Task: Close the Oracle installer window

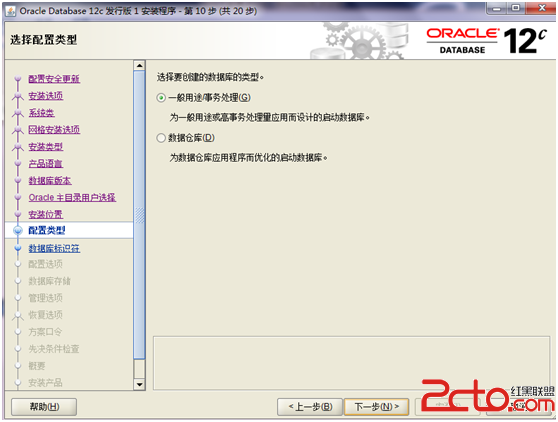Action: coord(541,8)
